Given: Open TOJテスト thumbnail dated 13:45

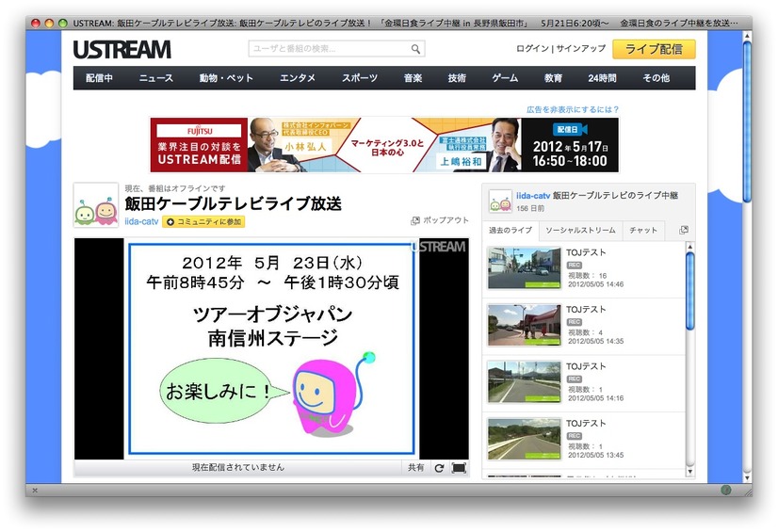Looking at the screenshot, I should point(525,439).
